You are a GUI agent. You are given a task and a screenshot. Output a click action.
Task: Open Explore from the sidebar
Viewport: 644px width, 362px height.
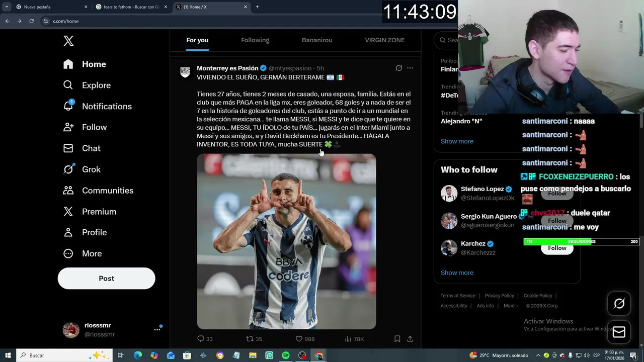[87, 85]
